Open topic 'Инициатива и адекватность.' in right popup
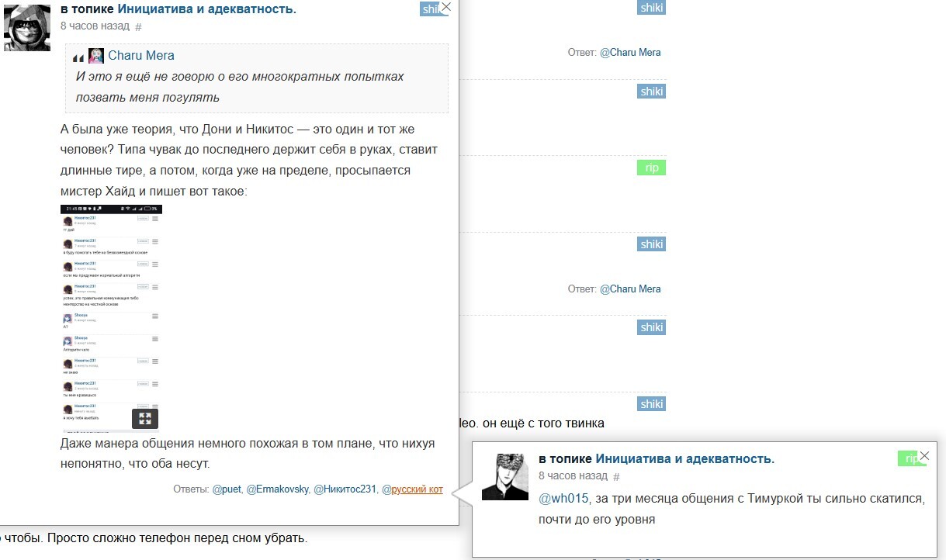Image resolution: width=946 pixels, height=560 pixels. tap(685, 458)
